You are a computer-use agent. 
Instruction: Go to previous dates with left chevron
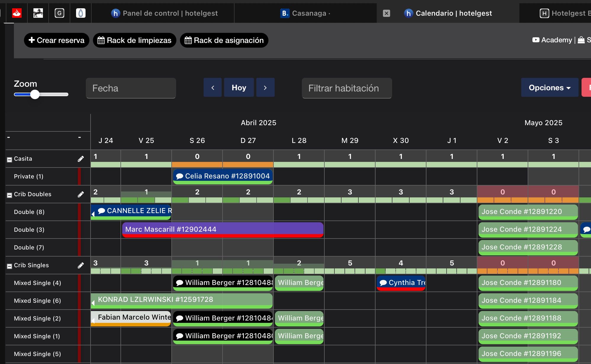(212, 88)
